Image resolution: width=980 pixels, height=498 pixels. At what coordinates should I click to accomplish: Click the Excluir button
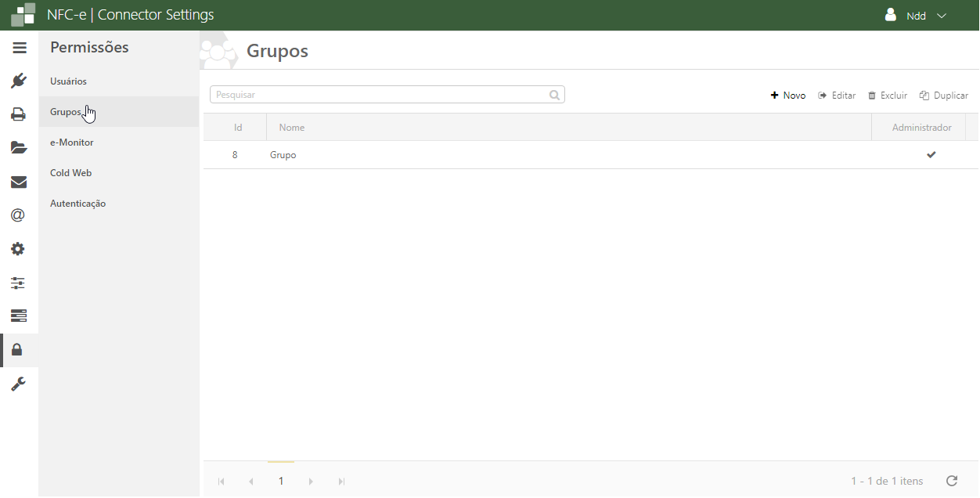pos(888,96)
